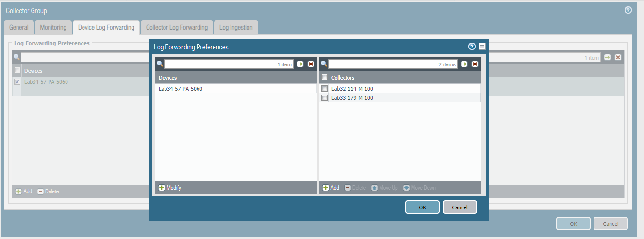Apply filter in Collectors search bar
This screenshot has width=644, height=239.
click(x=464, y=64)
